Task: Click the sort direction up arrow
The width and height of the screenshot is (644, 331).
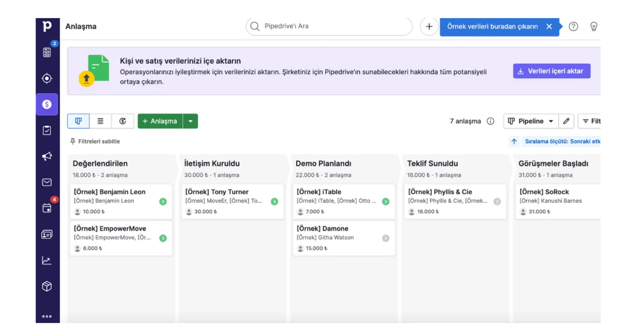Action: [x=514, y=141]
